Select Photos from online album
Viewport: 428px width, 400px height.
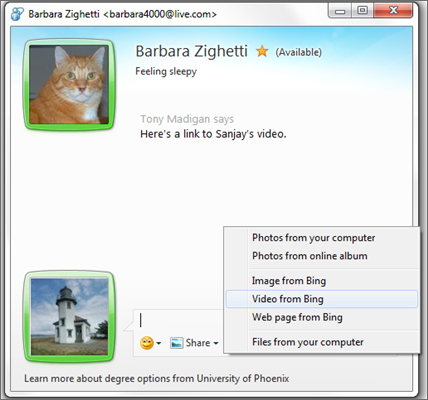[x=322, y=256]
